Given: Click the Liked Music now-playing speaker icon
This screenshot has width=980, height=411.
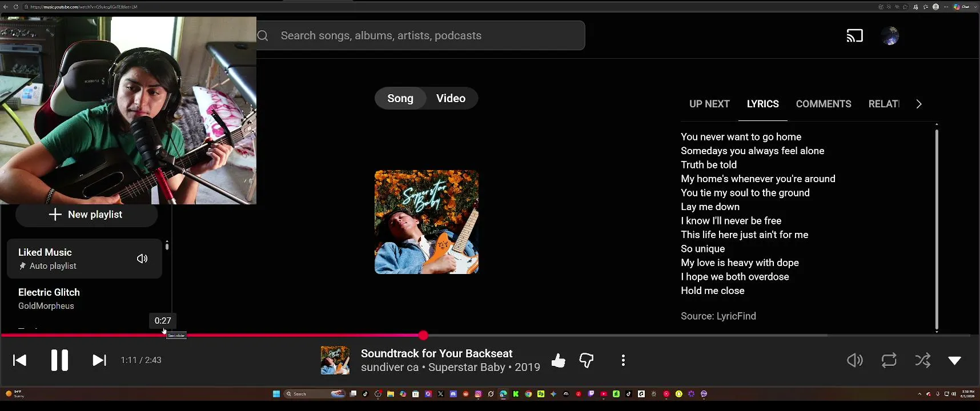Looking at the screenshot, I should (142, 259).
